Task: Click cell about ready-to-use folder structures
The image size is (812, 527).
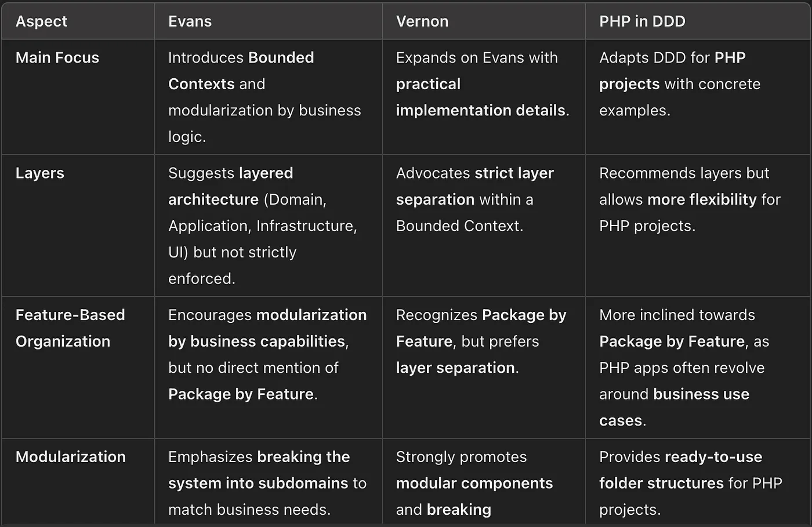Action: pyautogui.click(x=698, y=482)
